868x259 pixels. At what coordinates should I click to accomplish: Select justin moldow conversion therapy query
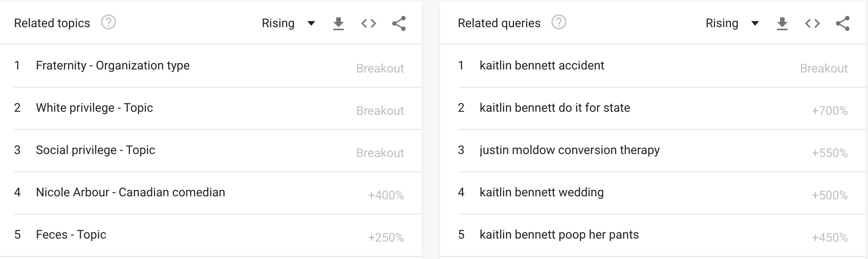[653, 151]
